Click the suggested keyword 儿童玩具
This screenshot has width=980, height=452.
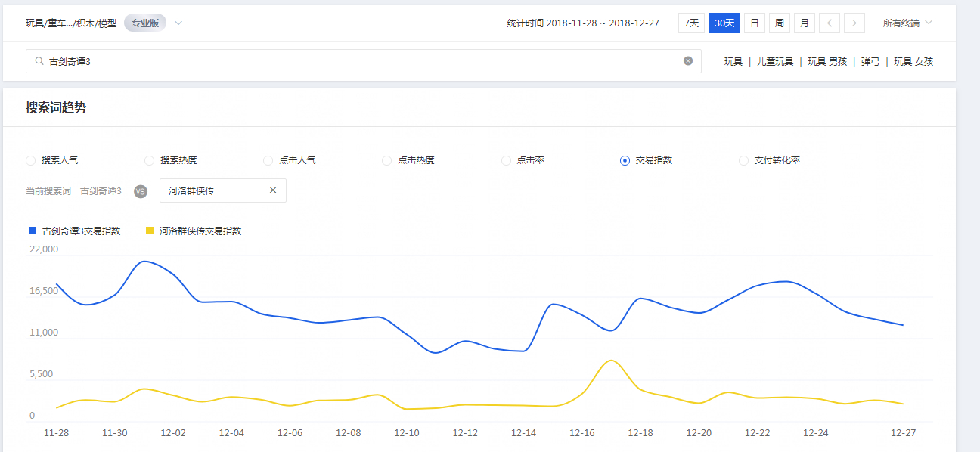click(775, 62)
